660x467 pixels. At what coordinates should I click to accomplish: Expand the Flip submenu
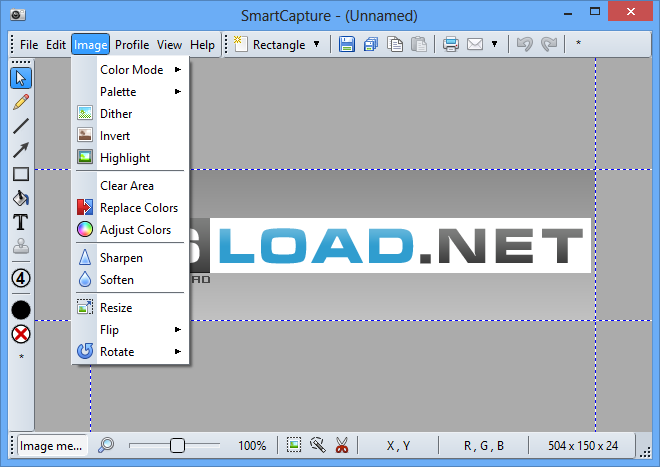coord(130,330)
